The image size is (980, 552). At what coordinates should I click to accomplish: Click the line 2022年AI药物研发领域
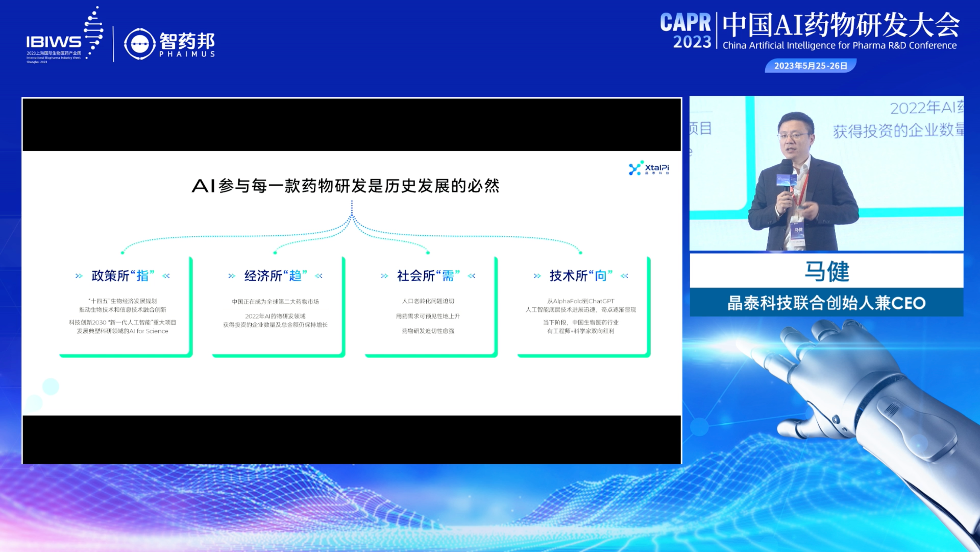(275, 316)
